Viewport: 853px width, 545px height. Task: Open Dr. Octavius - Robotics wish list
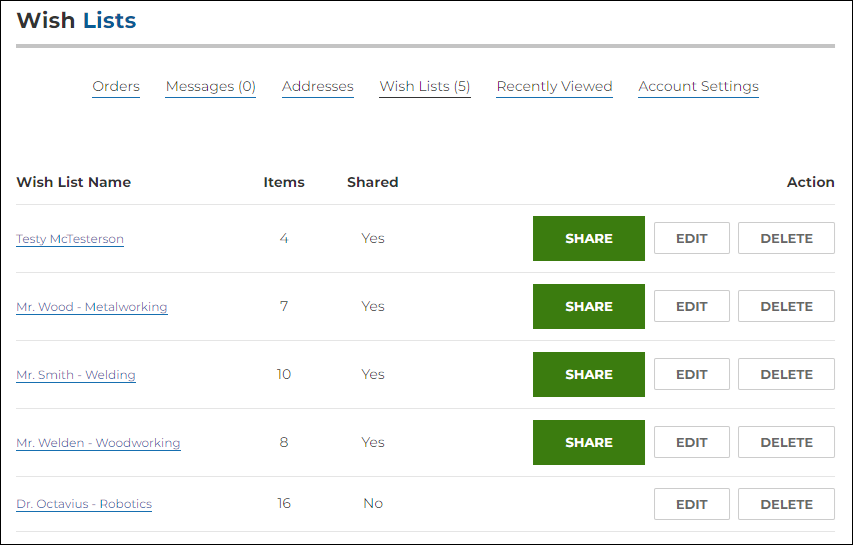click(x=84, y=504)
